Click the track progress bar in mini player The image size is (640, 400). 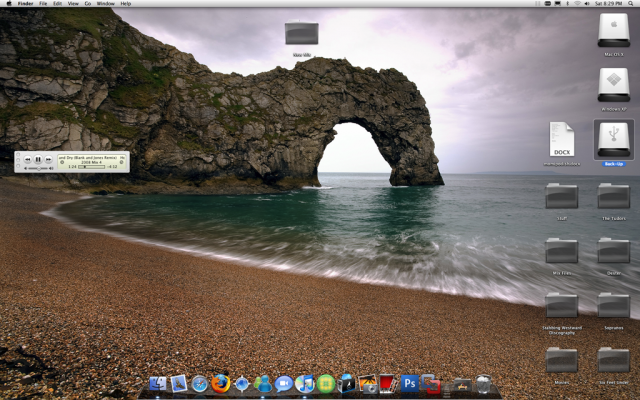coord(92,167)
